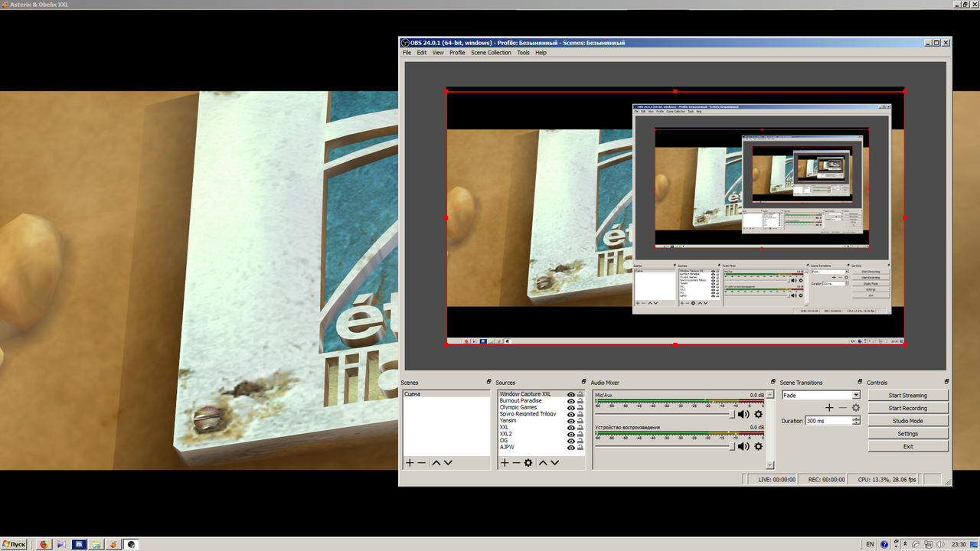Undock the Sources panel
The image size is (980, 551).
coord(583,382)
